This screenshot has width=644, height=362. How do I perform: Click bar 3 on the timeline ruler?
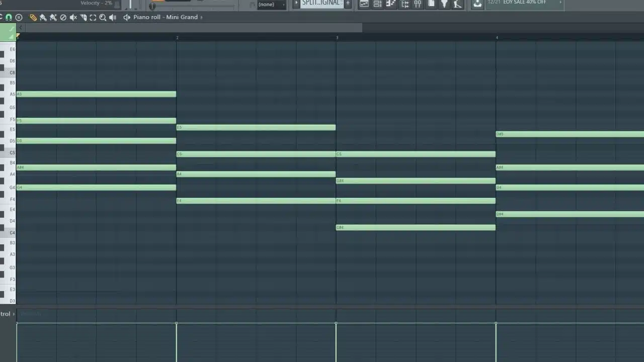click(x=337, y=38)
